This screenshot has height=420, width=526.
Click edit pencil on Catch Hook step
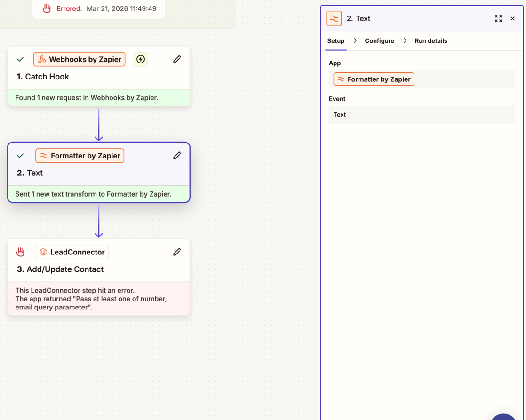tap(177, 59)
